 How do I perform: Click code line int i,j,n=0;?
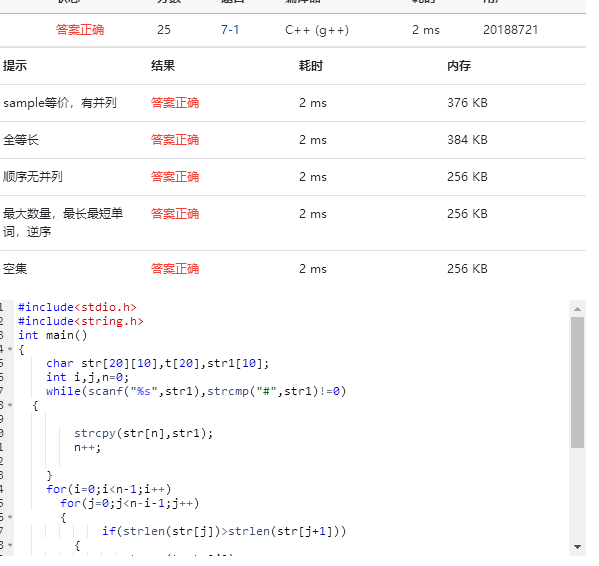87,377
